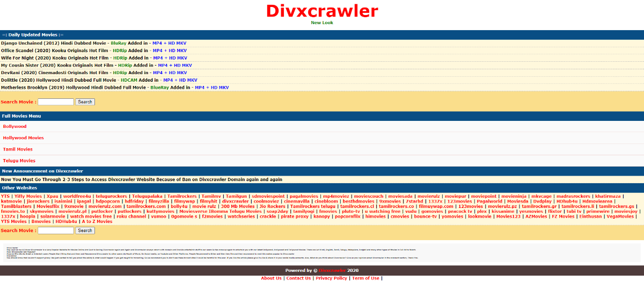The height and width of the screenshot is (281, 644).
Task: Open the 300 Mb Movies link
Action: pos(238,206)
